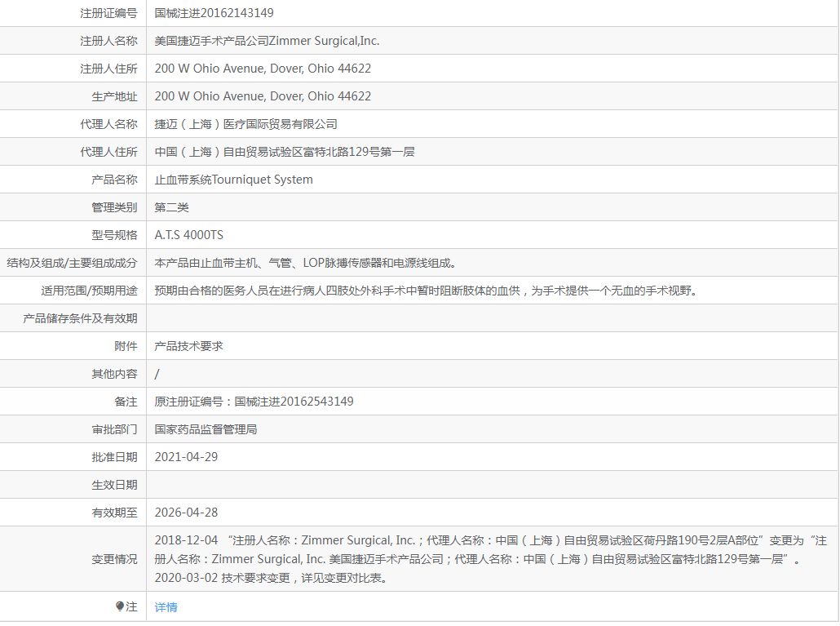Screen dimensions: 840x626
Task: Select the address value in 注册人住所 row
Action: tap(263, 69)
